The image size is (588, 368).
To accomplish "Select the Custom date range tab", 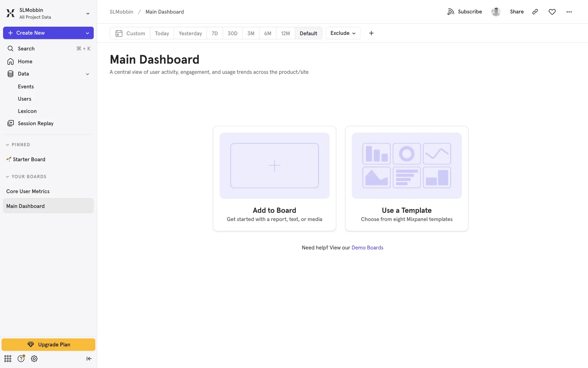I will [x=130, y=33].
